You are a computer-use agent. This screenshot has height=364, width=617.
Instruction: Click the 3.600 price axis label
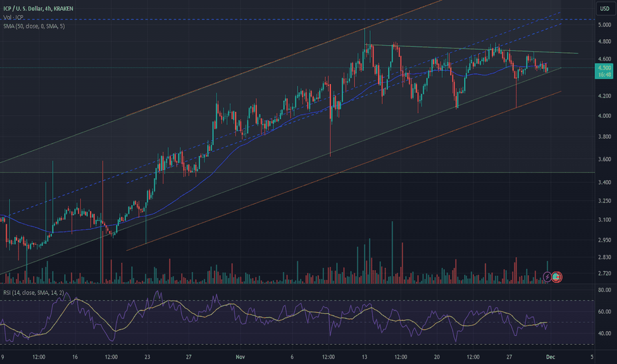point(604,159)
